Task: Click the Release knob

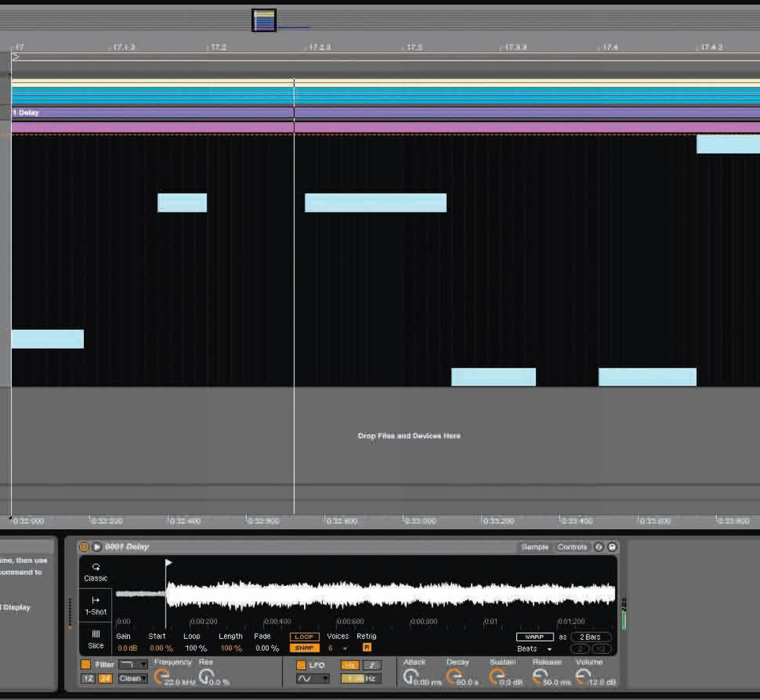Action: (540, 676)
